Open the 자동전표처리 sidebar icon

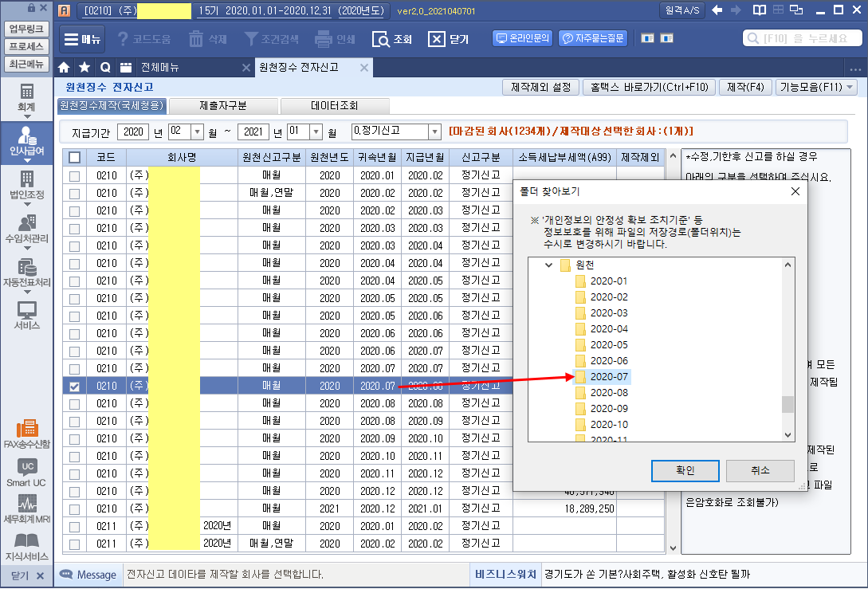click(x=26, y=273)
